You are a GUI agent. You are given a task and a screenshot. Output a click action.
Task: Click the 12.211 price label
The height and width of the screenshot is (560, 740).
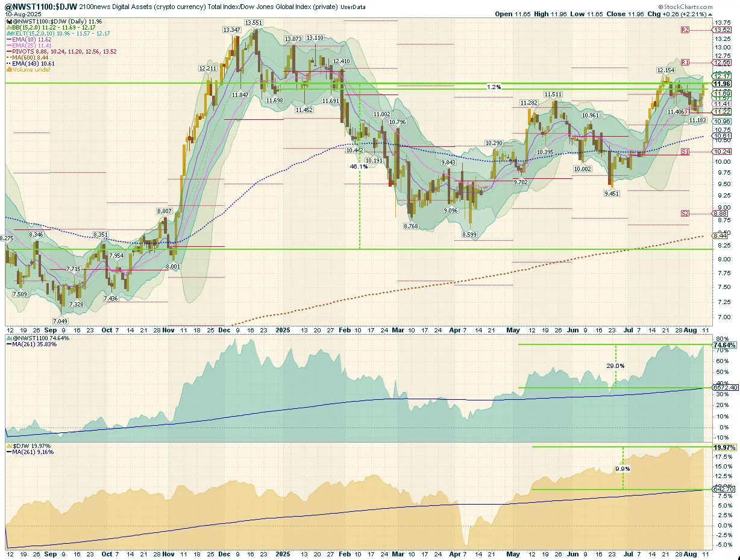208,69
